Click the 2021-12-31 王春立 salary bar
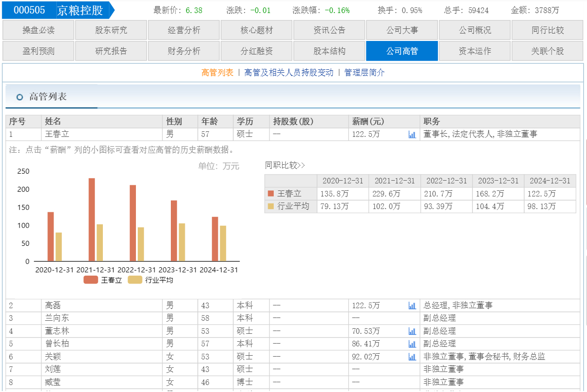Screen dimensions: 587x392 tap(92, 220)
